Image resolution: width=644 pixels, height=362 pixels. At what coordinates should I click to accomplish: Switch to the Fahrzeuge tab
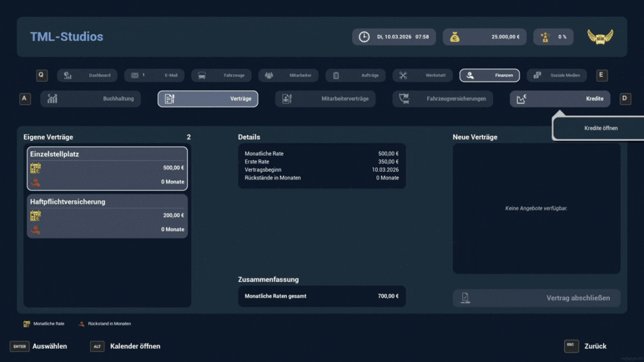(221, 75)
